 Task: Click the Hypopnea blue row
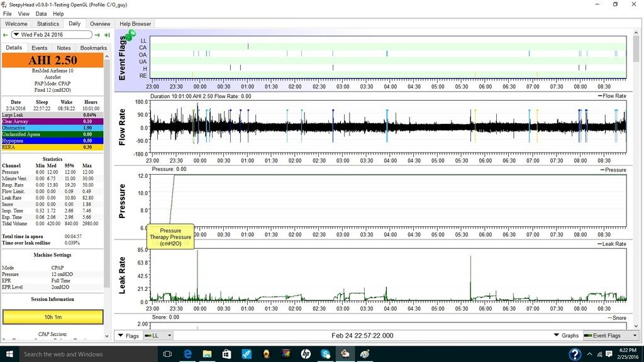point(53,141)
